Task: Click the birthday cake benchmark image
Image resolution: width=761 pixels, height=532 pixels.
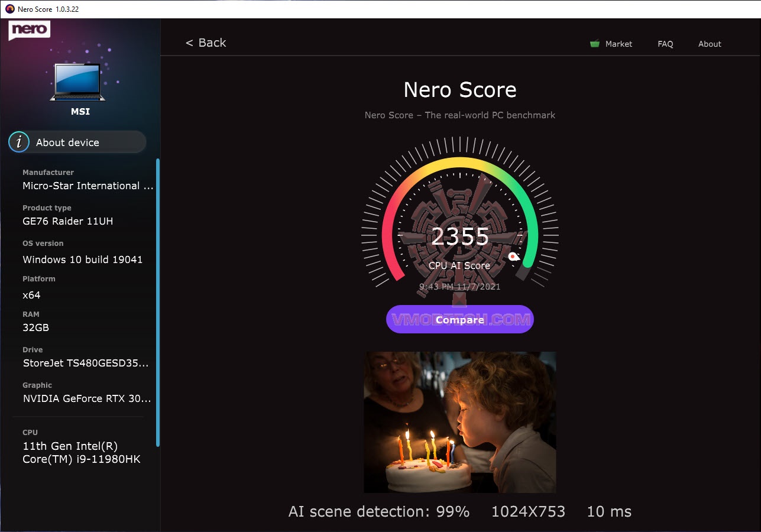Action: 460,421
